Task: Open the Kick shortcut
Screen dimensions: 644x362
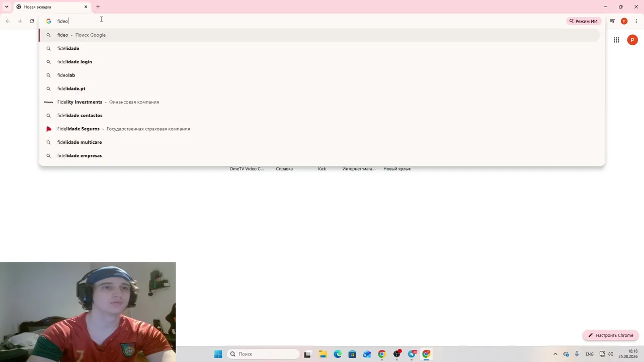Action: (x=322, y=169)
